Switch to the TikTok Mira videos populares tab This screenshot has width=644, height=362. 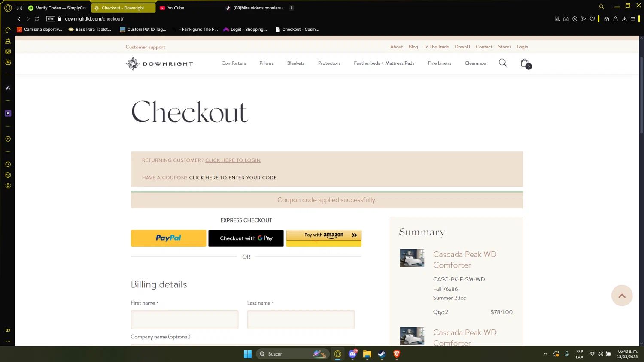pyautogui.click(x=255, y=8)
